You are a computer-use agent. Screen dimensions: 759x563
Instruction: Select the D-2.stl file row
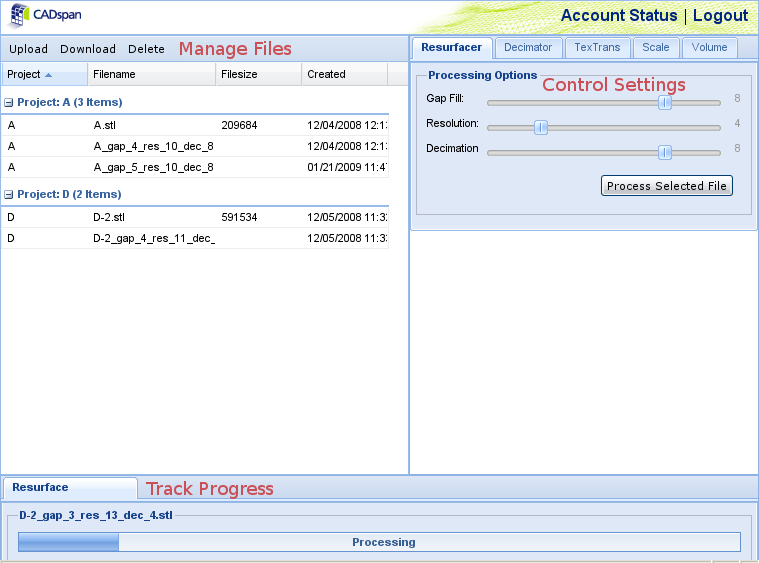tap(195, 217)
